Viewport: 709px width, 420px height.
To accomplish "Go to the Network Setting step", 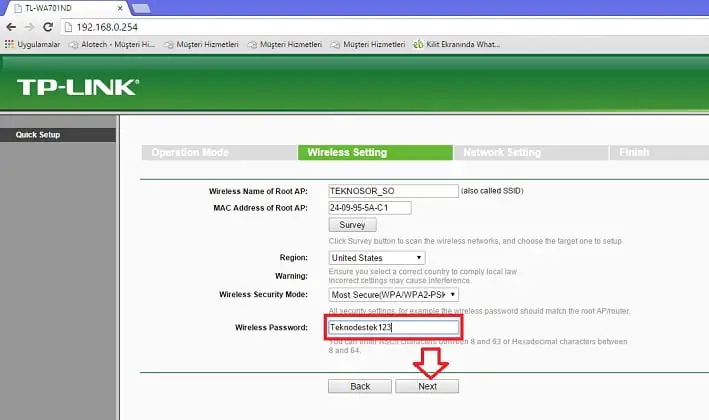I will [x=531, y=152].
